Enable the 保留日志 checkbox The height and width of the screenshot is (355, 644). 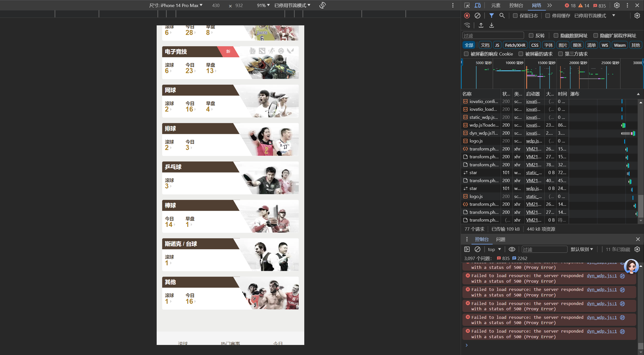(x=515, y=16)
